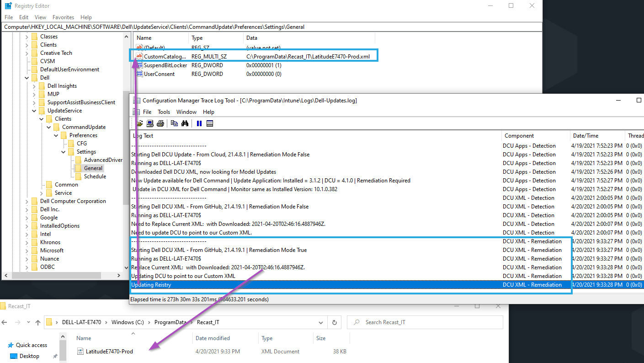
Task: Click the Refresh button in File Explorer
Action: pos(334,322)
